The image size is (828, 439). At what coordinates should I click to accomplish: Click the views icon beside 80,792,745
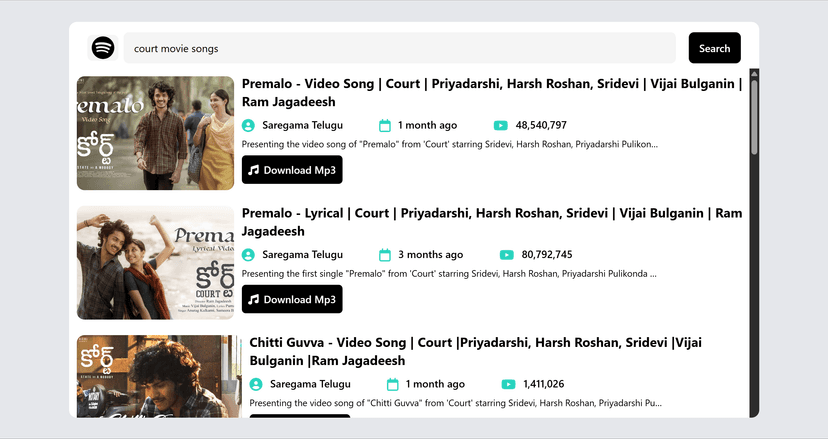tap(506, 255)
